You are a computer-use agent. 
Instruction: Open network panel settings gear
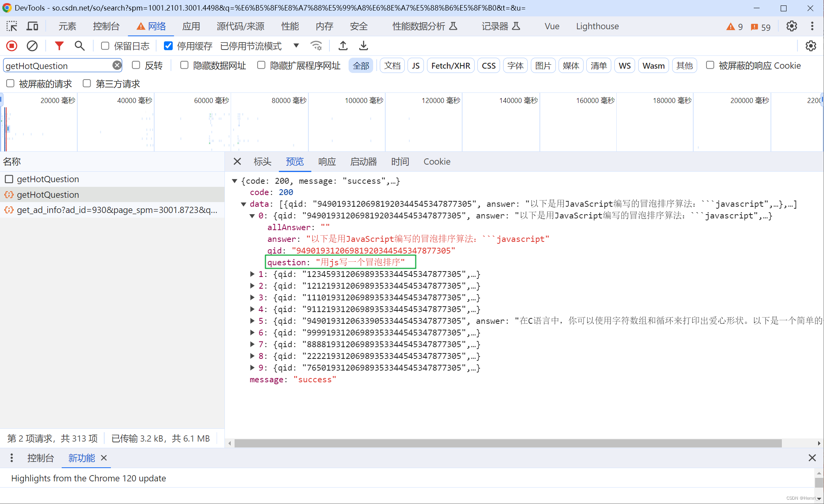(x=811, y=46)
